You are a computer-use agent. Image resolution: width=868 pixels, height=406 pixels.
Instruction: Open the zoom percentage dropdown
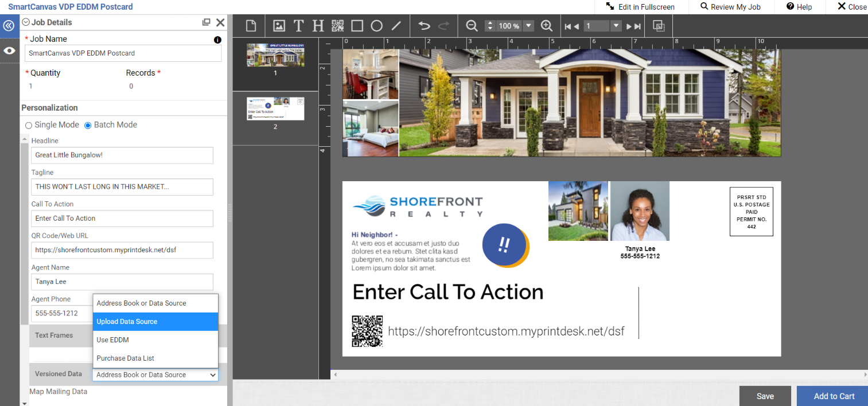[528, 26]
